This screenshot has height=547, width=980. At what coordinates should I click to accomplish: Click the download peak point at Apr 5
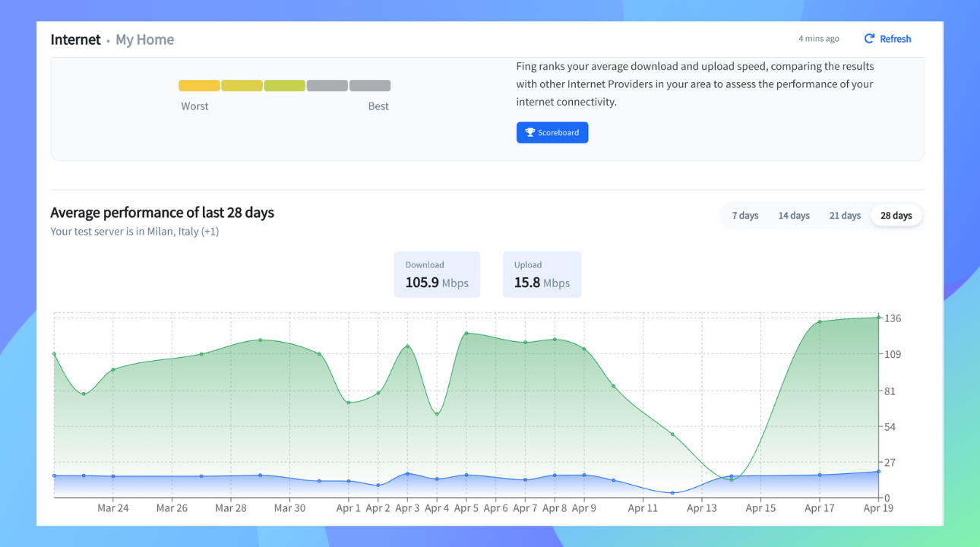(x=466, y=334)
